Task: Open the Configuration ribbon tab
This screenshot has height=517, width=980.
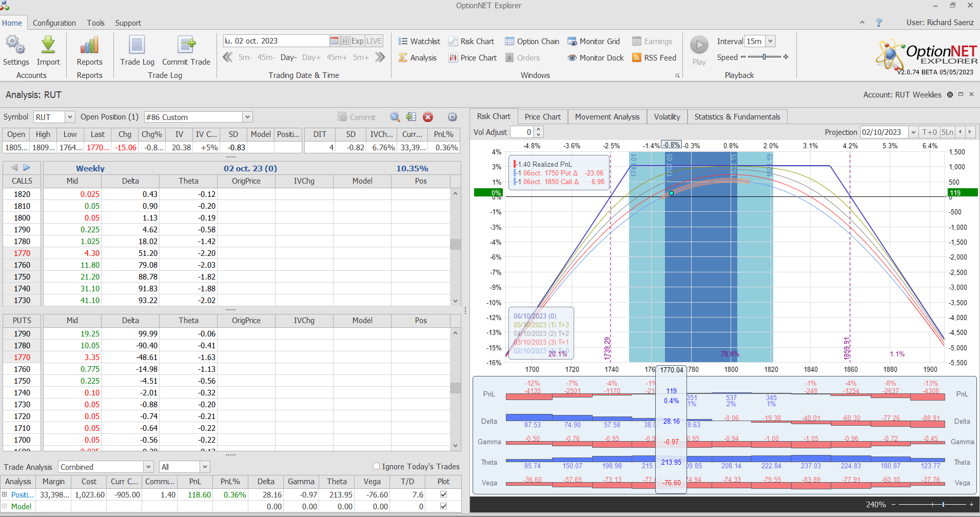Action: (54, 23)
